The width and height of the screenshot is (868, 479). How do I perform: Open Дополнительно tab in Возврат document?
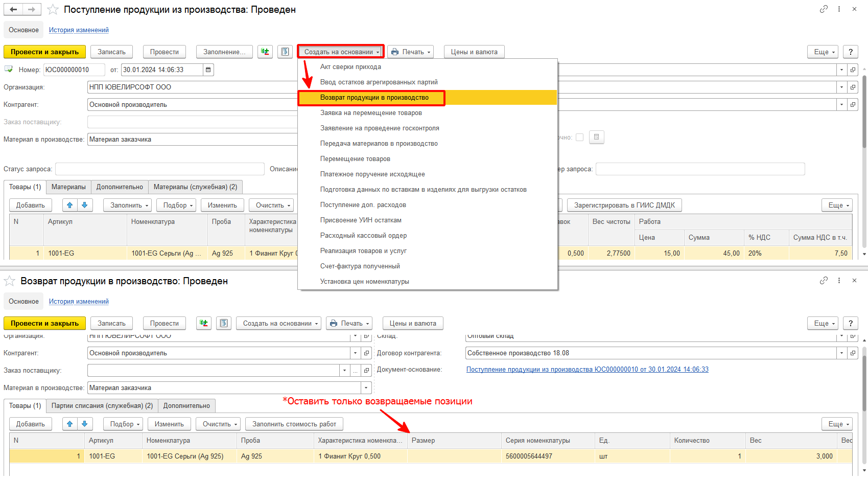click(x=186, y=406)
